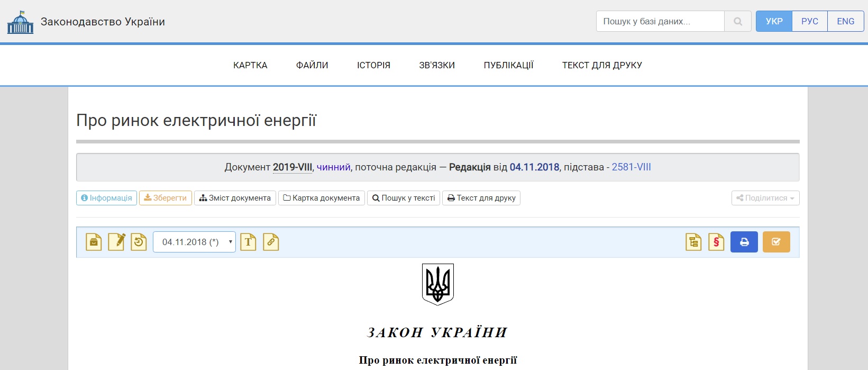
Task: Switch language to РУС
Action: click(810, 21)
